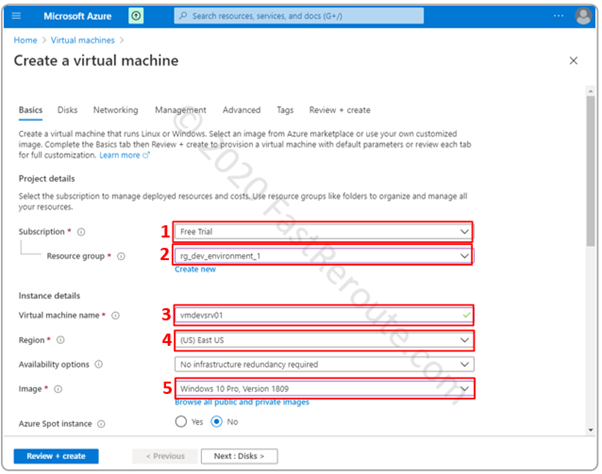Show info tooltip for Region
602x474 pixels.
(61, 340)
